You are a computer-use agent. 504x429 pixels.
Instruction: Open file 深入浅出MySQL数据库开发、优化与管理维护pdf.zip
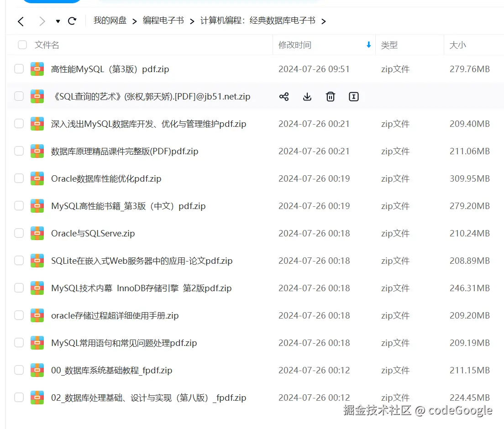click(x=148, y=124)
